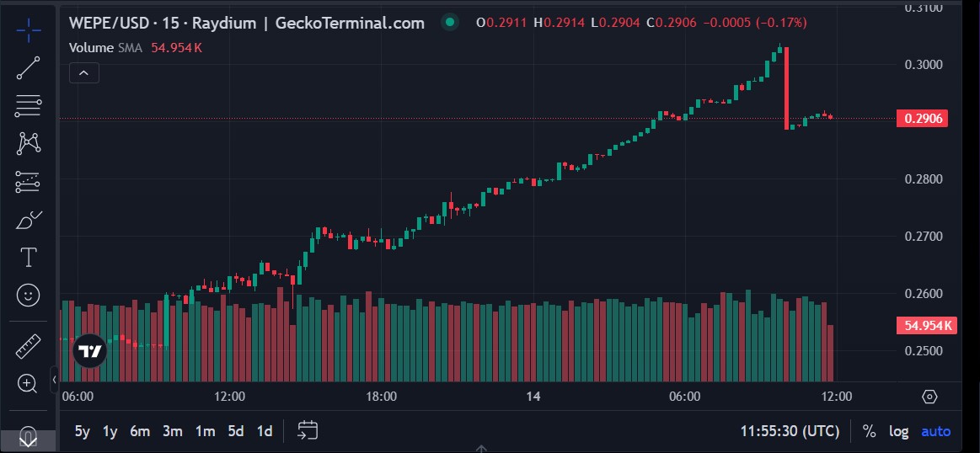Click the 0.2500 price axis label
This screenshot has width=980, height=453.
pos(923,350)
